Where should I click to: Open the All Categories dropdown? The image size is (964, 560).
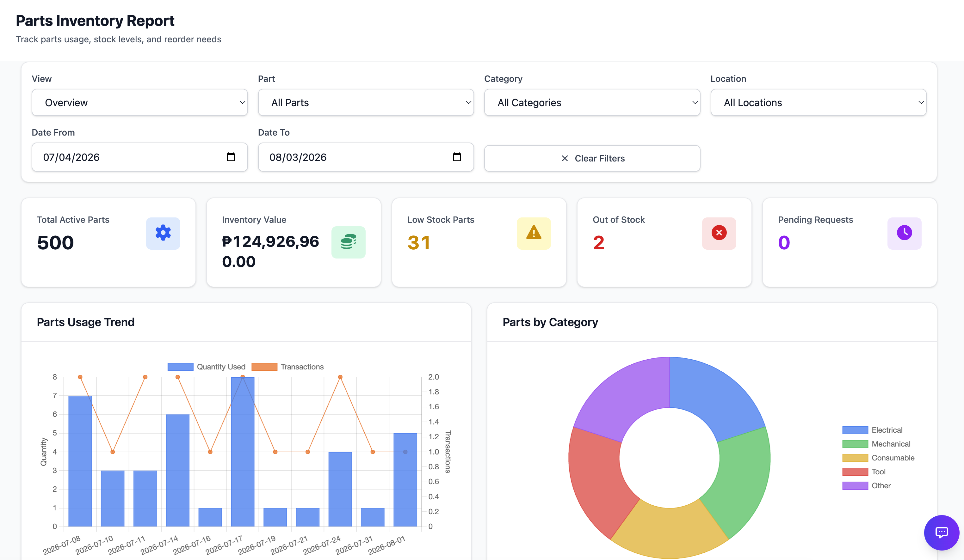[x=592, y=102]
